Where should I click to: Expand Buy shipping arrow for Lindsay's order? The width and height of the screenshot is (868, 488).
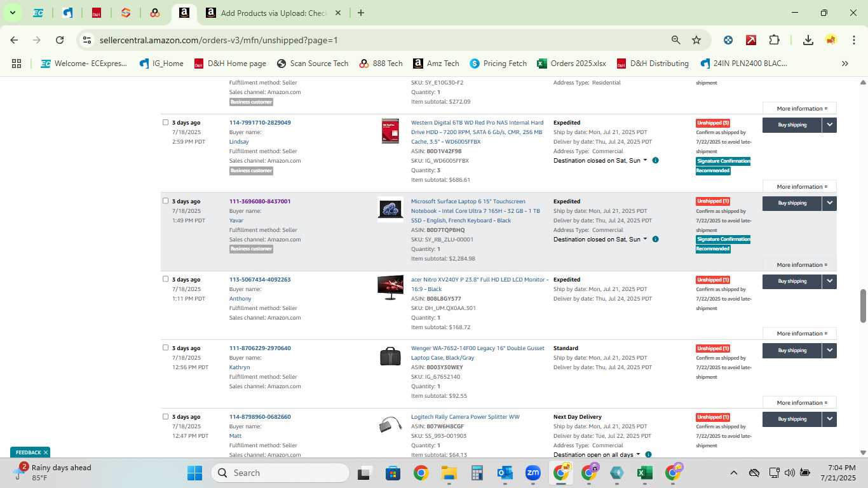click(829, 125)
